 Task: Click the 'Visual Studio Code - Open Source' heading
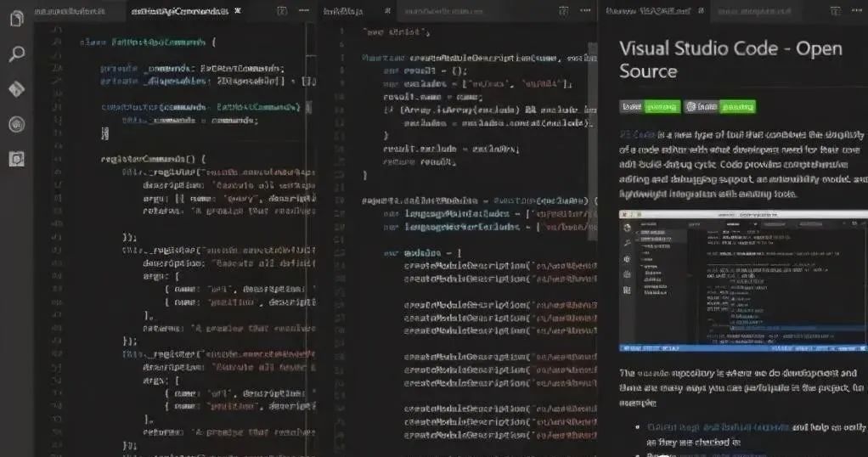730,59
